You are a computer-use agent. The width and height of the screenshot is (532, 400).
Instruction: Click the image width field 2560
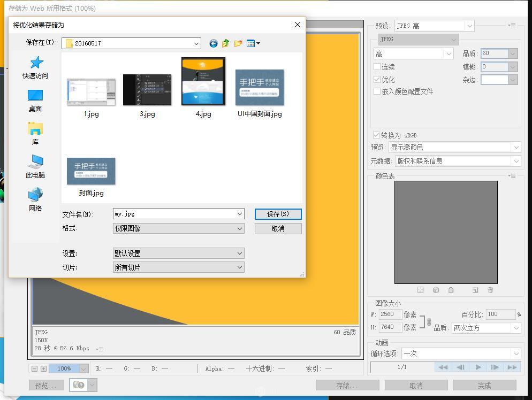coord(390,314)
